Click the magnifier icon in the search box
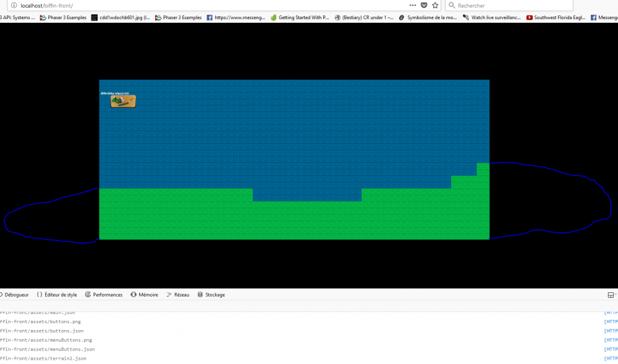This screenshot has height=364, width=618. tap(452, 6)
